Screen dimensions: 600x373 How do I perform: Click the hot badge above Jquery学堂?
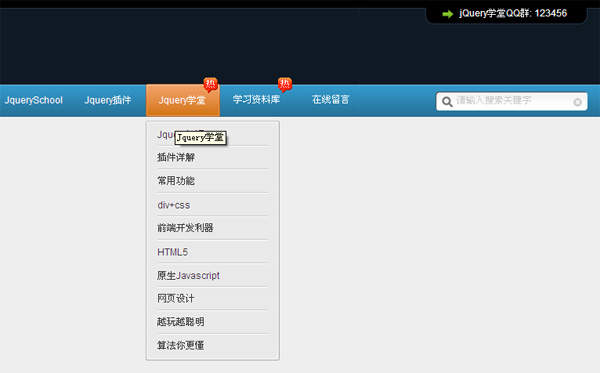(x=210, y=85)
